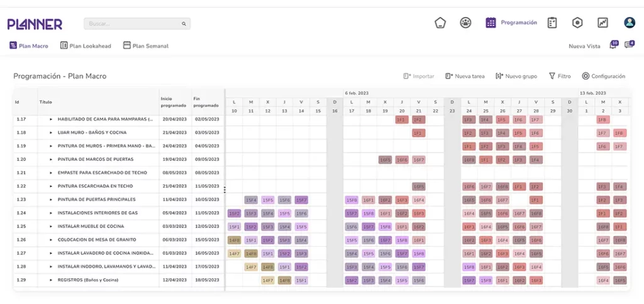
Task: Expand task 1.23 Pintura de Puertas Principales
Action: (x=51, y=200)
